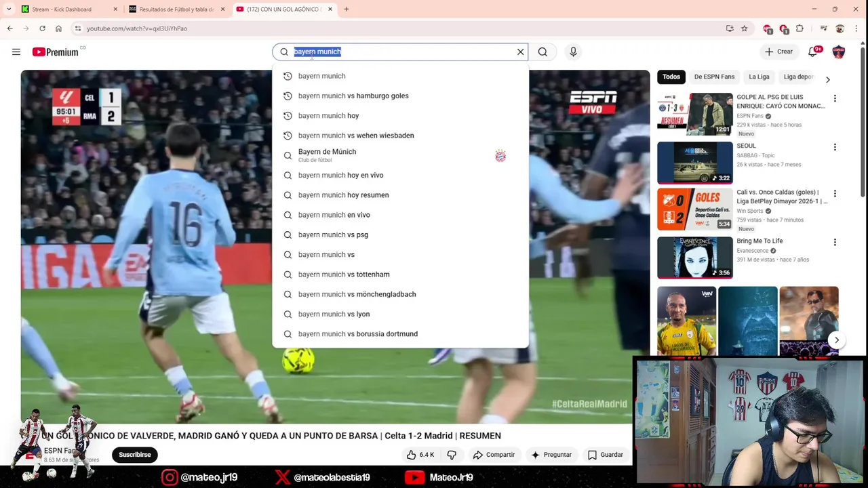Screen dimensions: 868x488
Task: Open Cali vs. Once Caldas goles video
Action: tap(695, 209)
